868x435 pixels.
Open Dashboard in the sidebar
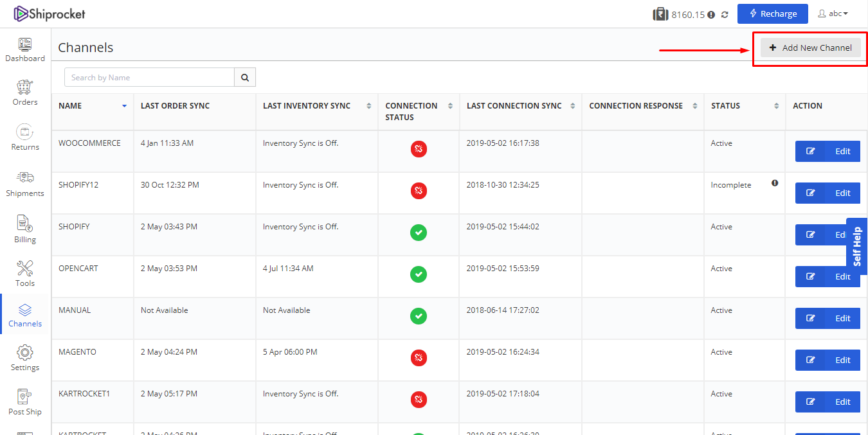25,49
